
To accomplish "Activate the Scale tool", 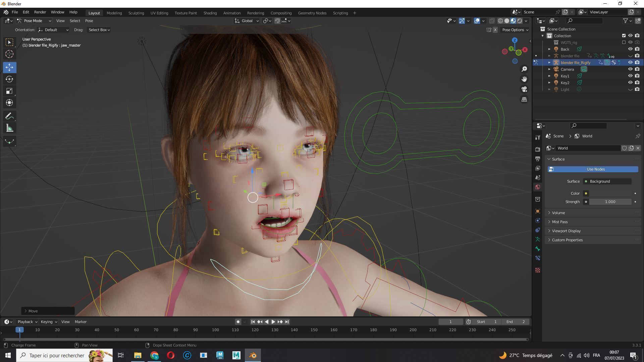I will coord(9,91).
